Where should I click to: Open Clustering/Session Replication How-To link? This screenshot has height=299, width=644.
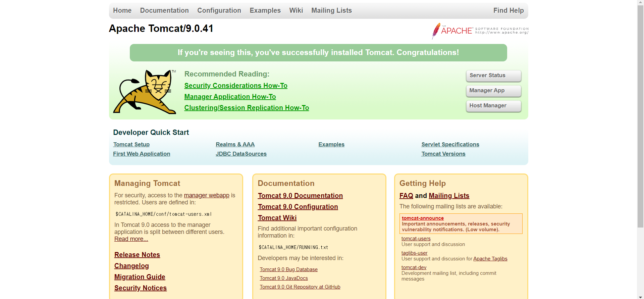247,108
